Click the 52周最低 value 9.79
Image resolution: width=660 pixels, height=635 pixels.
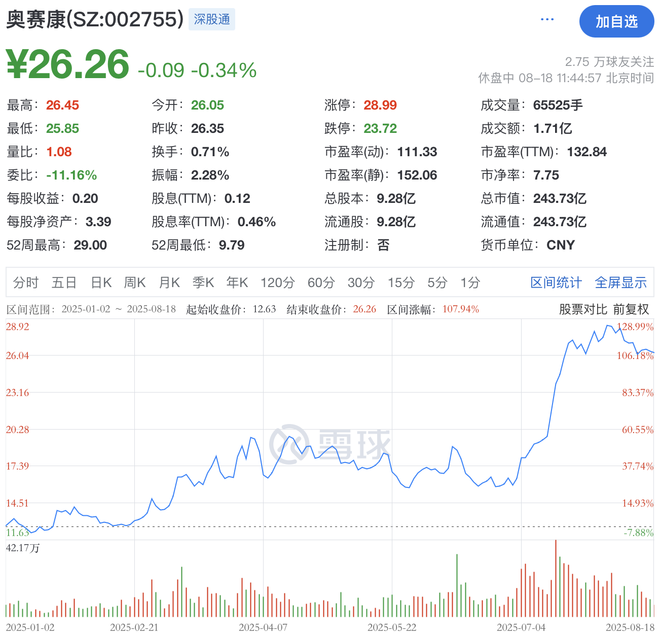232,245
